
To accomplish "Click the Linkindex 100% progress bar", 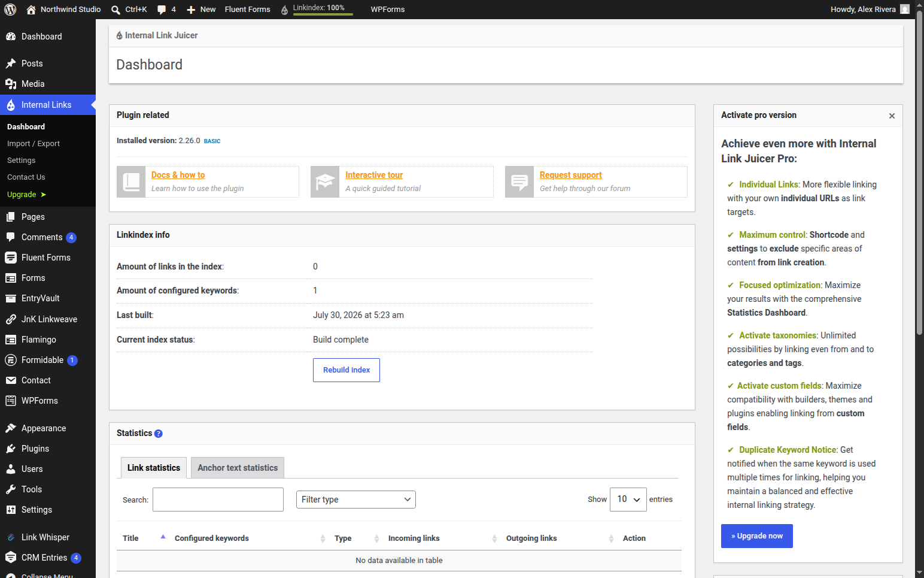I will pos(323,14).
